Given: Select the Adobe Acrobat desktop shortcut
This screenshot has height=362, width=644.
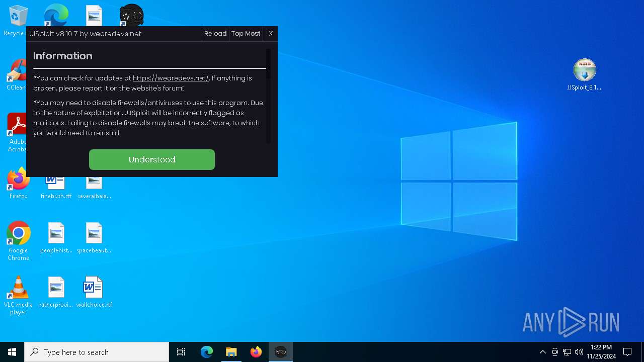Looking at the screenshot, I should coord(16,133).
